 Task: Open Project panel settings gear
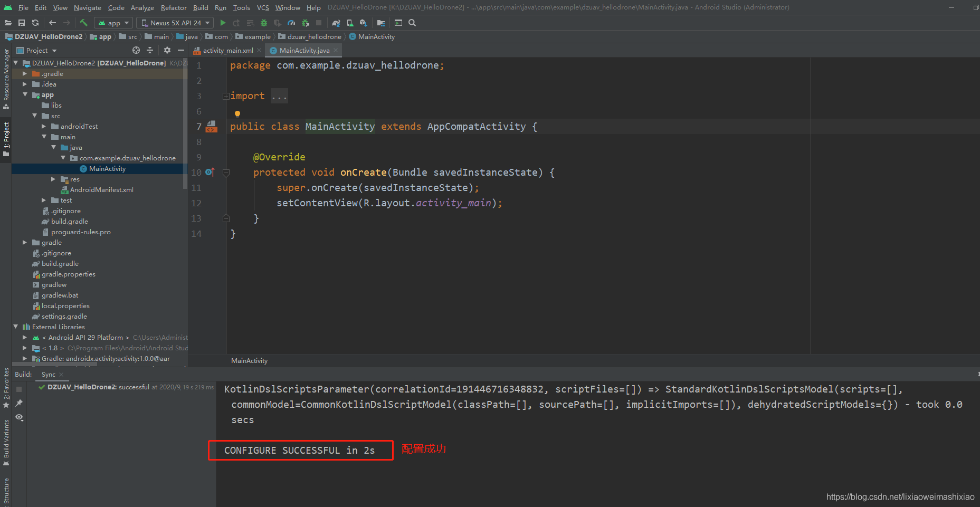(x=167, y=50)
